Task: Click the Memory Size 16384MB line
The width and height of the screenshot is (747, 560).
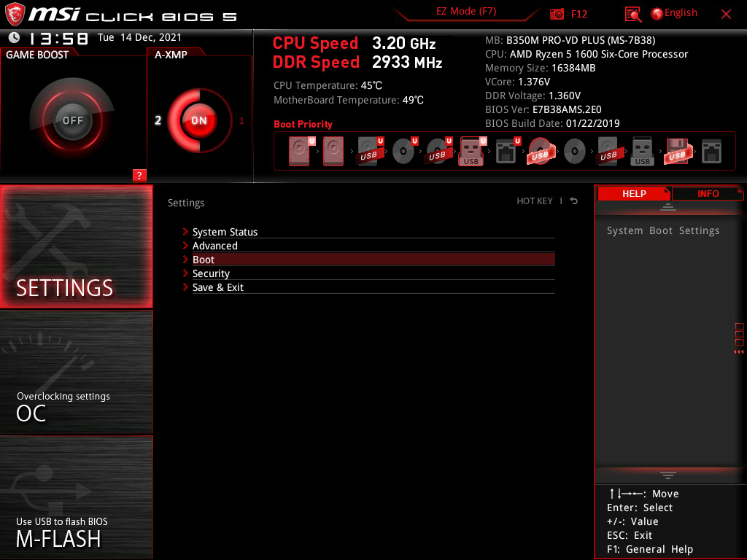Action: click(x=541, y=68)
